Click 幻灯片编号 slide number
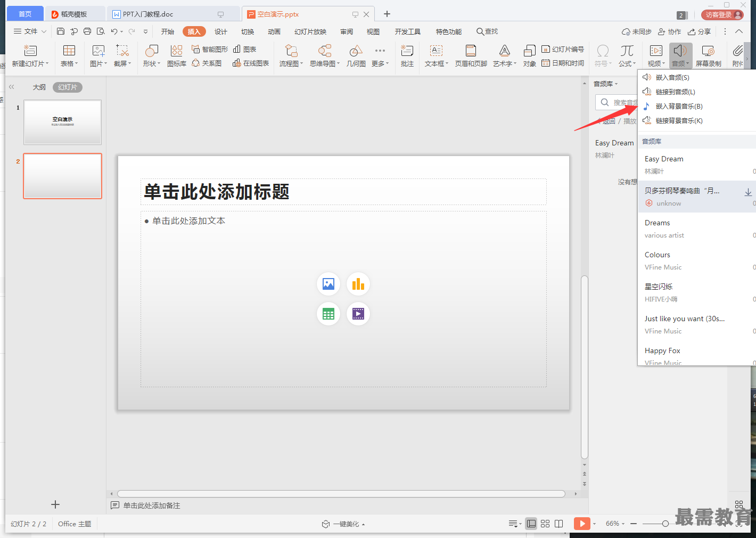The image size is (756, 538). (563, 49)
